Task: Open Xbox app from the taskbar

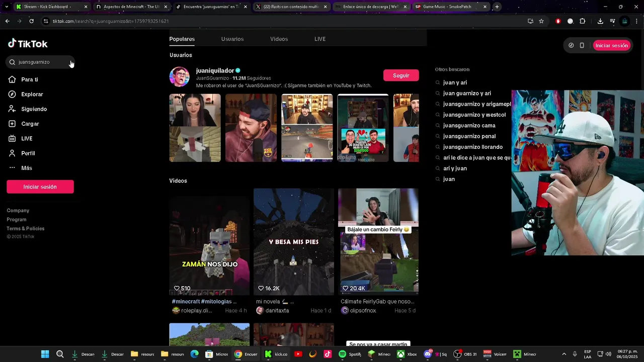Action: pos(407,354)
